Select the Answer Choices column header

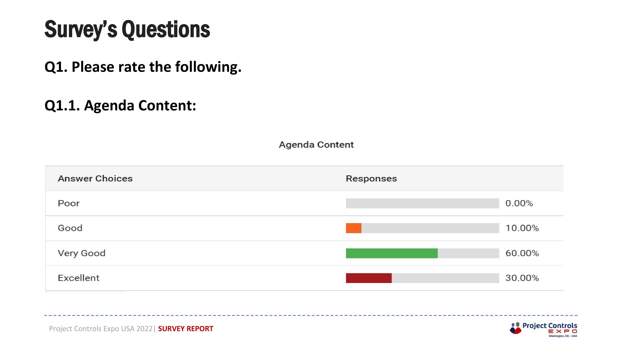(x=95, y=179)
